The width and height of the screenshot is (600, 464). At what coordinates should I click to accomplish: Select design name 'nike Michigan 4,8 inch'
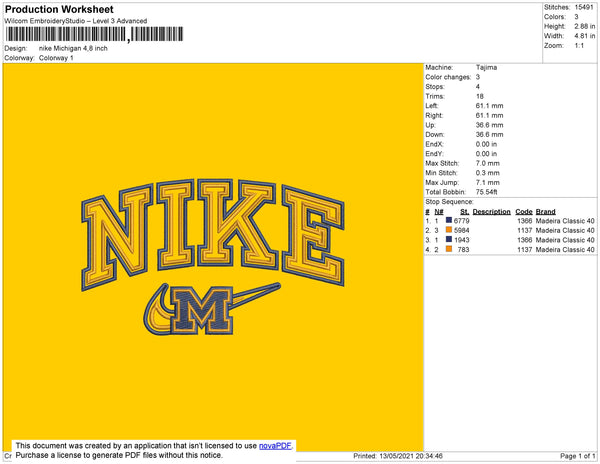(x=73, y=48)
